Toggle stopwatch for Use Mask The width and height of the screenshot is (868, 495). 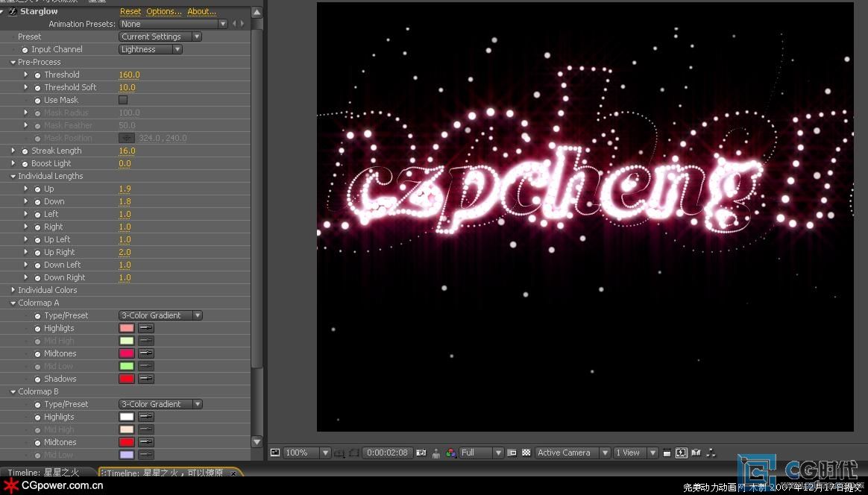coord(37,100)
